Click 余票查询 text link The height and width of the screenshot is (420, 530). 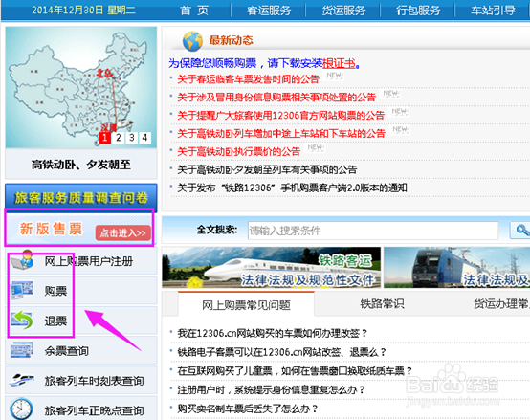point(67,351)
